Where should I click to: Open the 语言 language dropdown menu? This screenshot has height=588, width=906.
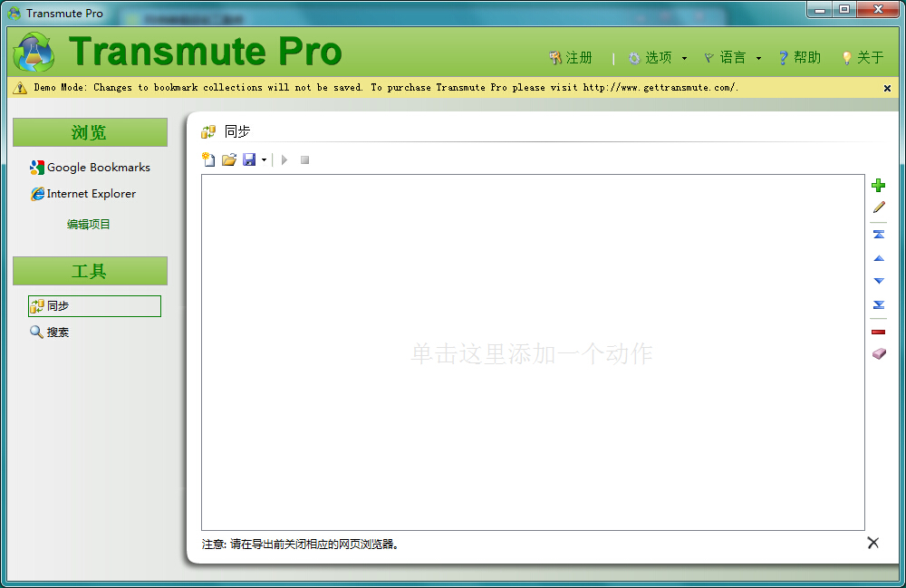pyautogui.click(x=733, y=58)
